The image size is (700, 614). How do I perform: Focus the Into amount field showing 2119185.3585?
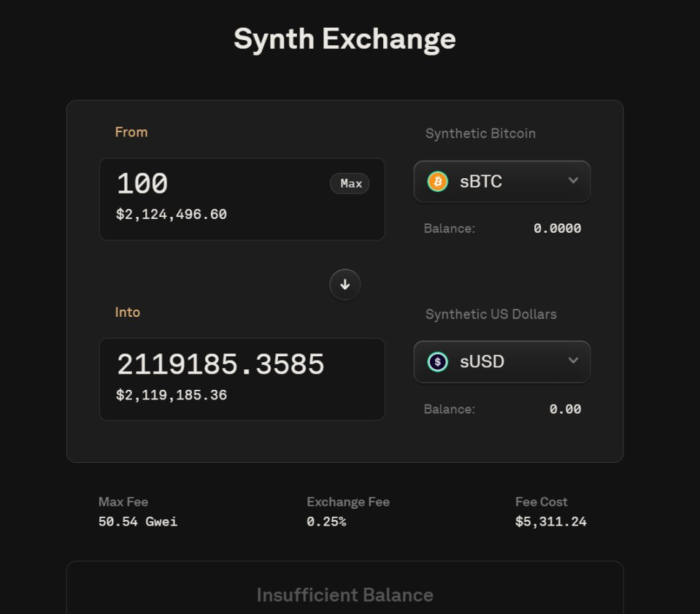[x=220, y=364]
